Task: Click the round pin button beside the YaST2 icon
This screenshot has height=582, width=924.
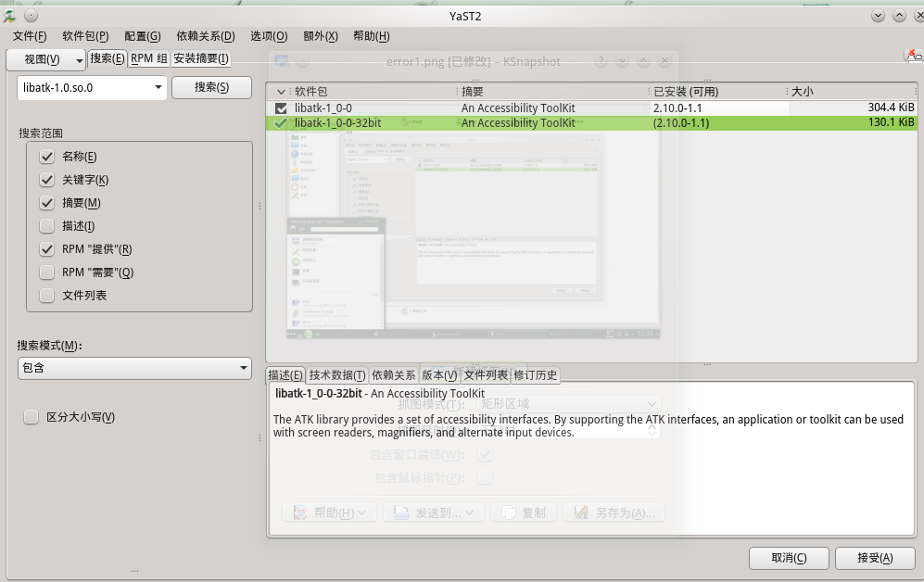Action: tap(32, 16)
